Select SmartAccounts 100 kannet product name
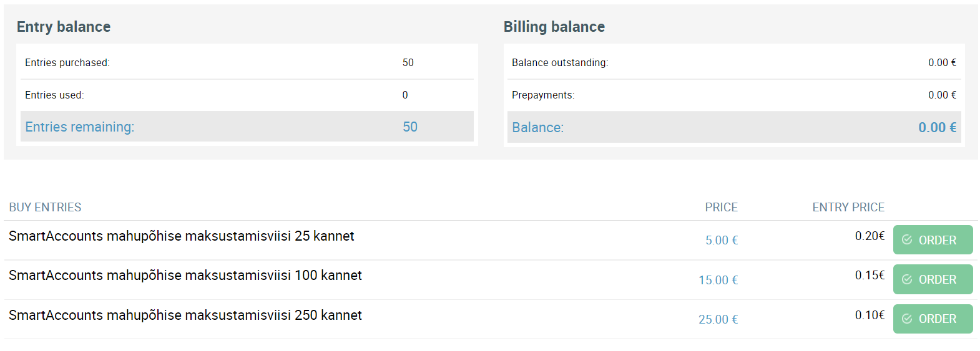Viewport: 980px width, 351px height. [185, 275]
